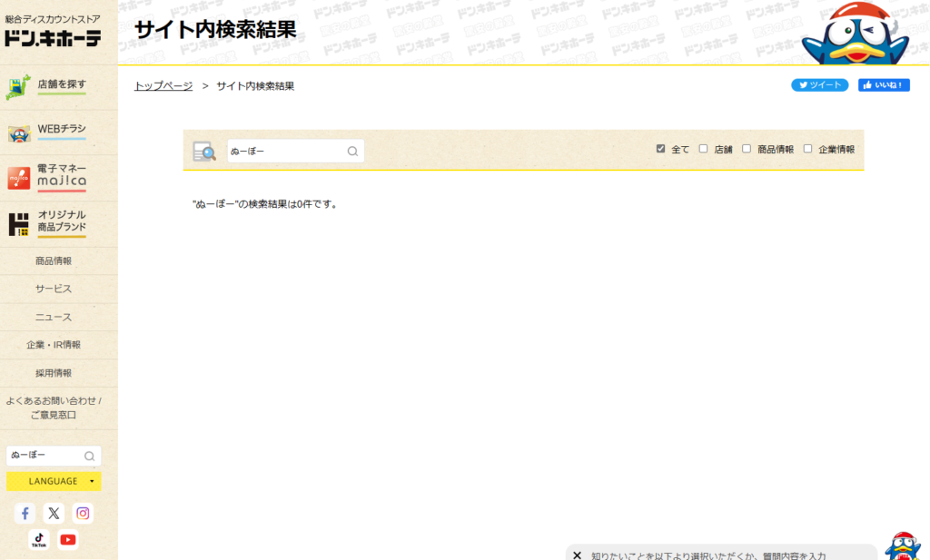Click the Don Quijote logo
This screenshot has height=560, width=930.
point(53,31)
